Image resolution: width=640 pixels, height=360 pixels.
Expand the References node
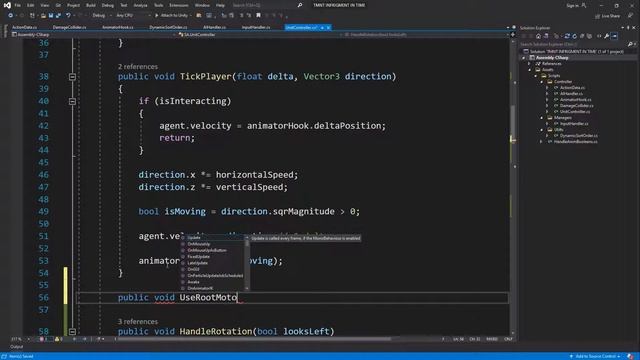pyautogui.click(x=529, y=64)
